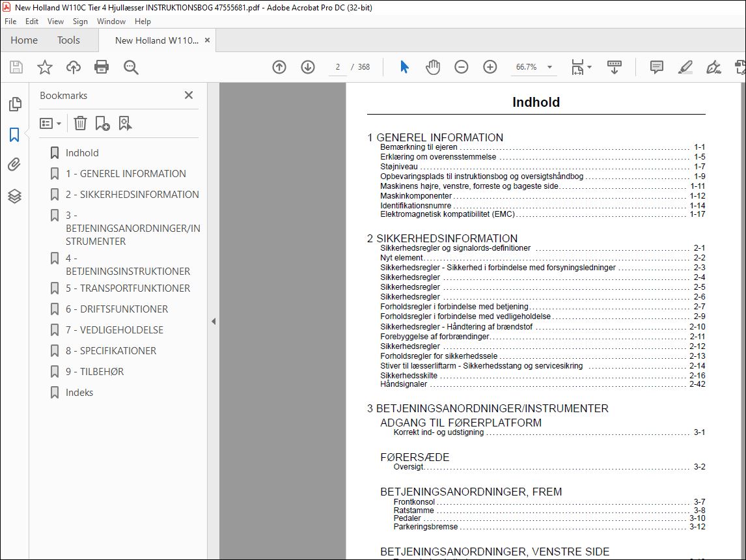Click the 'Identifikationsnumre' contents entry
The image size is (746, 560).
pyautogui.click(x=416, y=206)
